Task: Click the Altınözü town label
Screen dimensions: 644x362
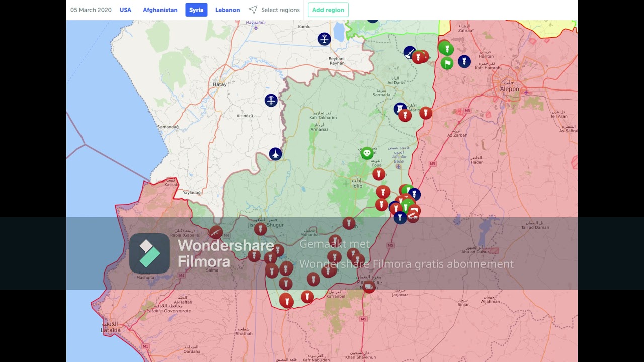Action: pos(245,116)
